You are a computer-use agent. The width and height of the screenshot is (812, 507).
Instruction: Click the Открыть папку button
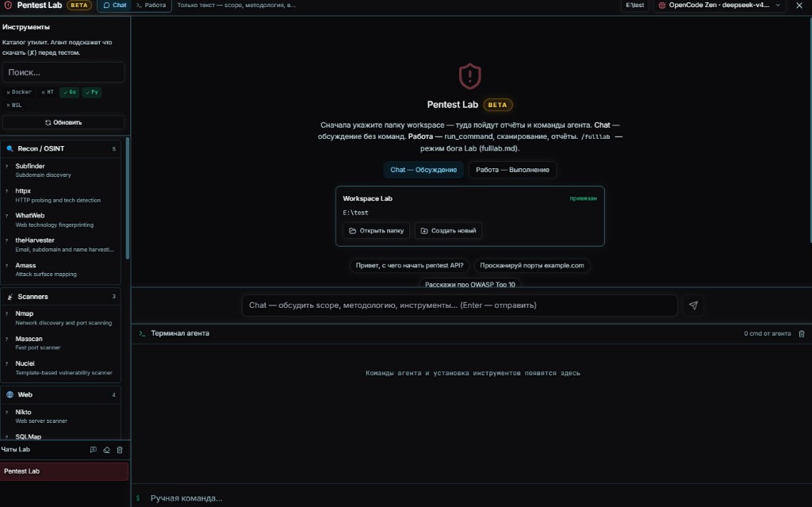(x=377, y=231)
